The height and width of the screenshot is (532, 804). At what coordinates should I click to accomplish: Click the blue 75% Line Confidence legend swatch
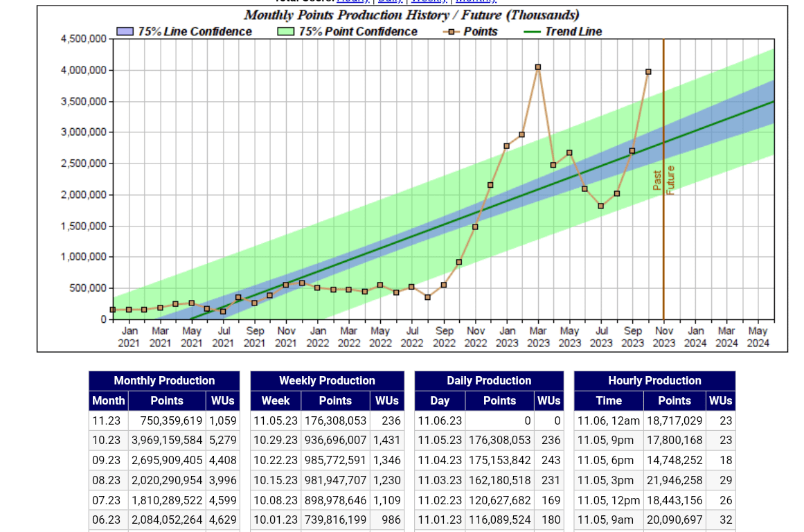(x=125, y=31)
